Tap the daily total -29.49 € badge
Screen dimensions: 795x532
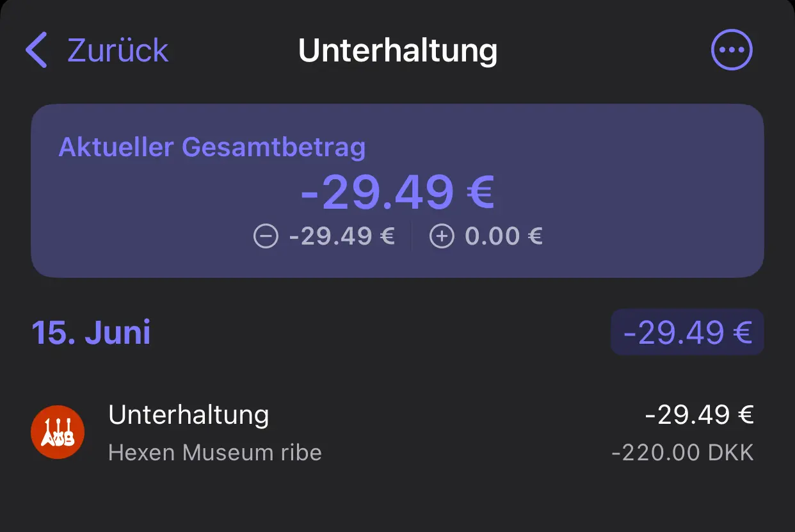point(687,332)
